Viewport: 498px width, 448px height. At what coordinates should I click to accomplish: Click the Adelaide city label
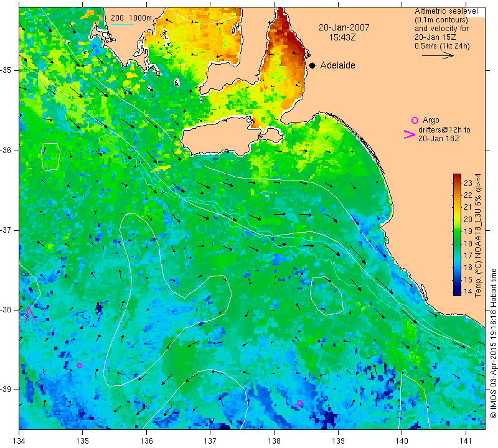coord(337,65)
